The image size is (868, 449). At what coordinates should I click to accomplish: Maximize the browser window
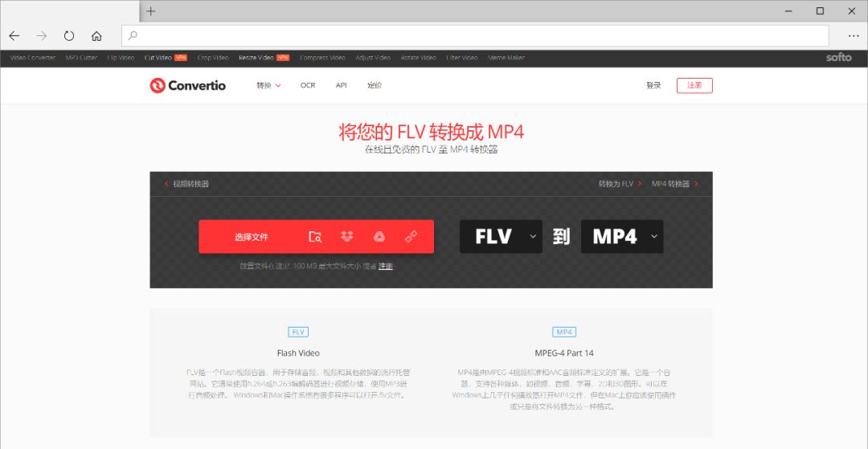820,11
